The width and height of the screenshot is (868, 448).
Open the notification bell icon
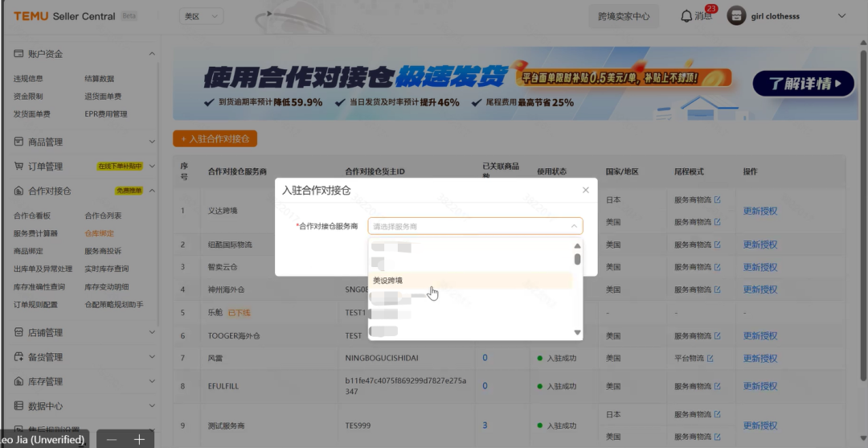click(x=686, y=16)
